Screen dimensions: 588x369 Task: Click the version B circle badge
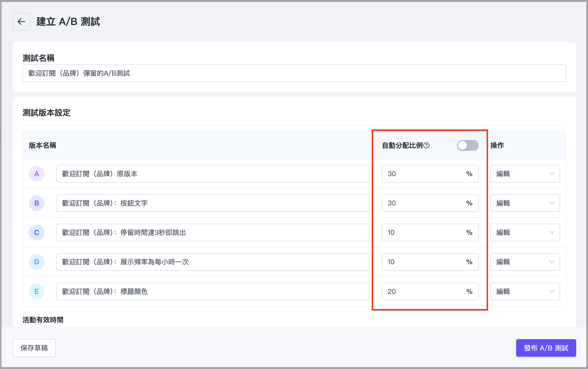click(37, 203)
